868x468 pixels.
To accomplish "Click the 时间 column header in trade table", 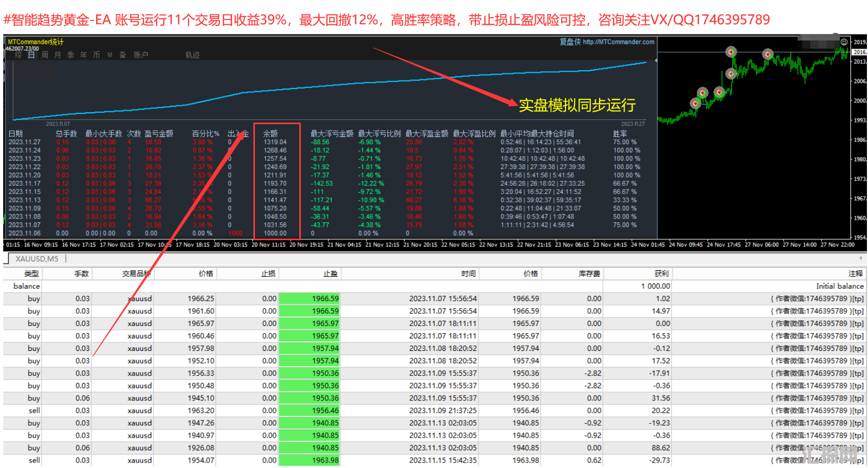I will (x=468, y=274).
